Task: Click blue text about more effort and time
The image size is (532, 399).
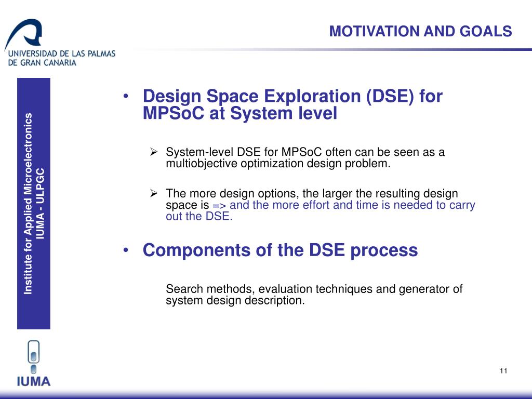Action: click(x=344, y=205)
